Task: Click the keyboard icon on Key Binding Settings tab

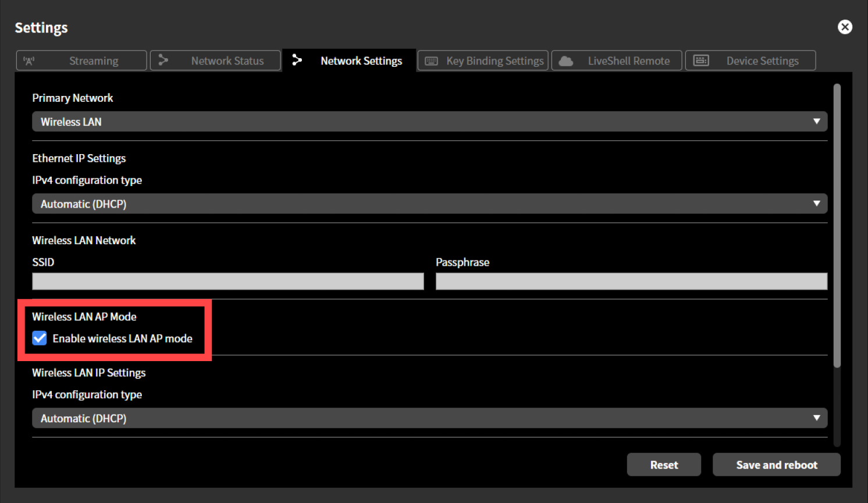Action: pyautogui.click(x=431, y=60)
